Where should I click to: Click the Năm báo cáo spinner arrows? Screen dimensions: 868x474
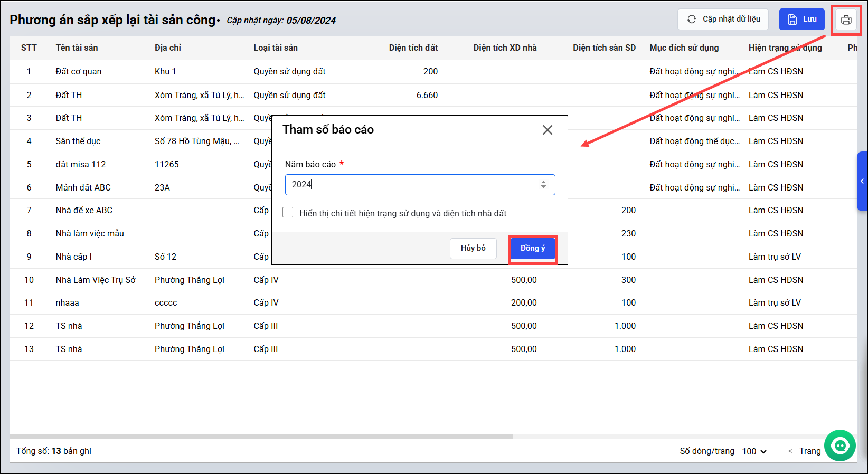(x=543, y=184)
